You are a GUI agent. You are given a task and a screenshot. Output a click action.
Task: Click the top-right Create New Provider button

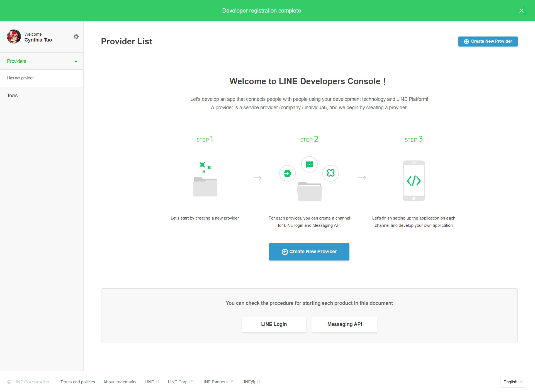[x=488, y=42]
